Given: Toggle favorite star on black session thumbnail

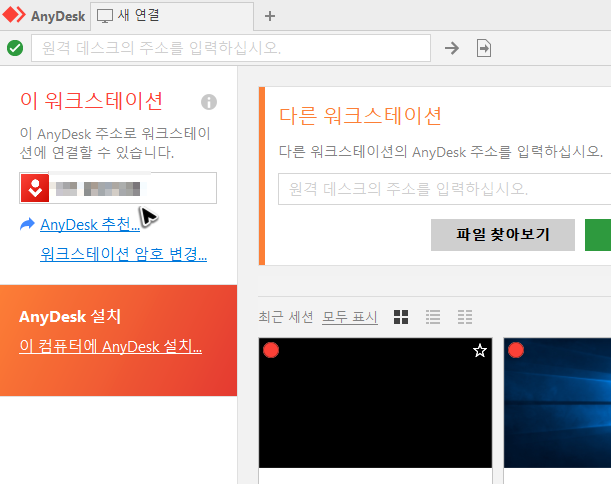Looking at the screenshot, I should pyautogui.click(x=480, y=351).
